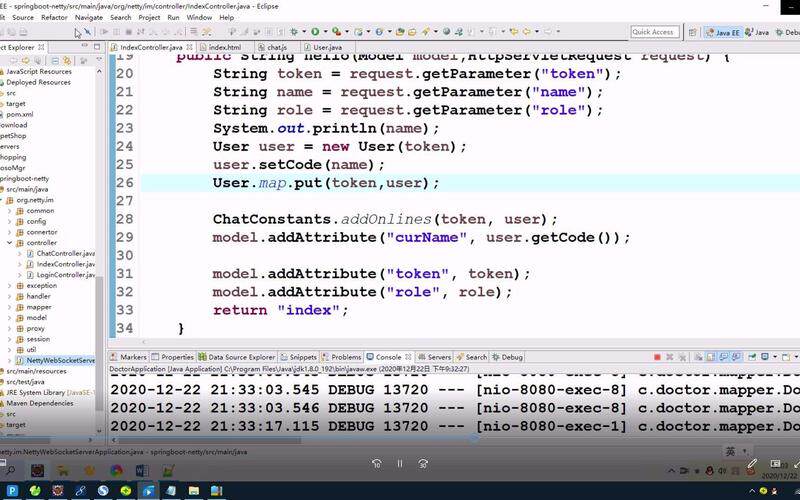This screenshot has width=800, height=500.
Task: Open the Window menu
Action: pyautogui.click(x=199, y=17)
